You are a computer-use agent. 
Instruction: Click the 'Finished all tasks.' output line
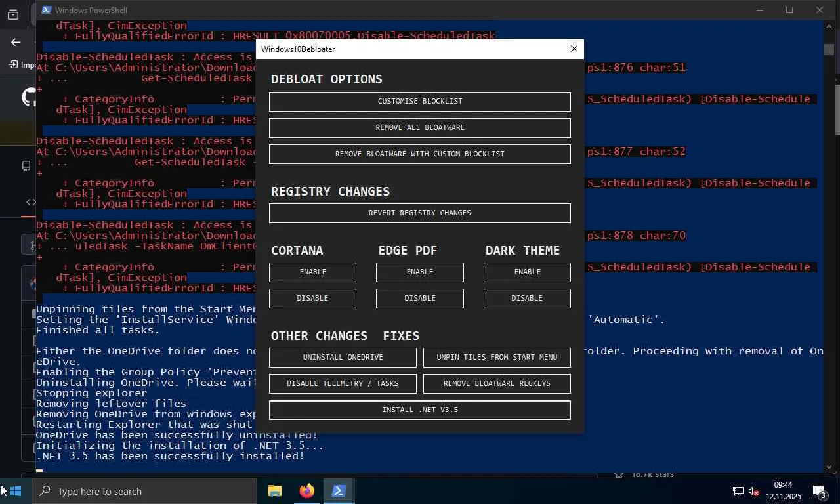[98, 329]
